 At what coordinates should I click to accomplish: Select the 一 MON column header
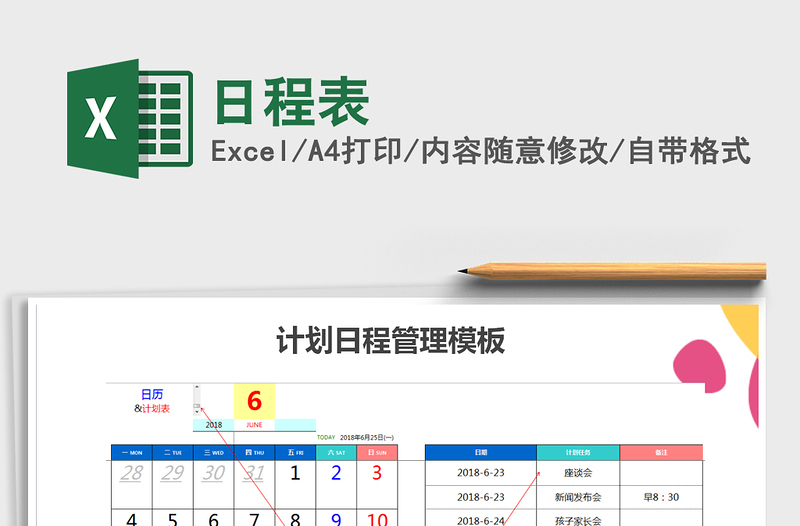[132, 453]
